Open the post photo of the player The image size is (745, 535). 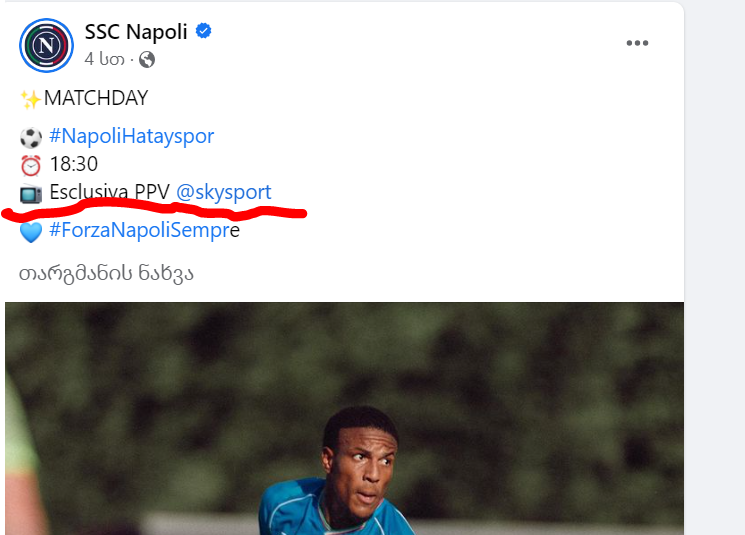click(344, 420)
